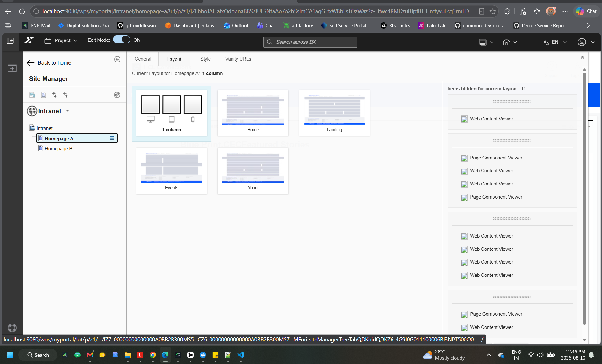The height and width of the screenshot is (364, 602).
Task: Switch to the General tab
Action: tap(143, 59)
